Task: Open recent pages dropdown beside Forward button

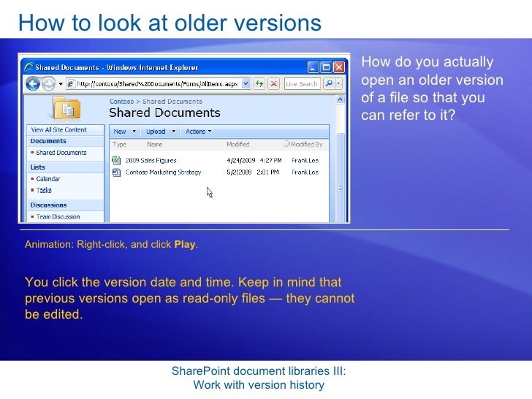Action: (x=61, y=84)
